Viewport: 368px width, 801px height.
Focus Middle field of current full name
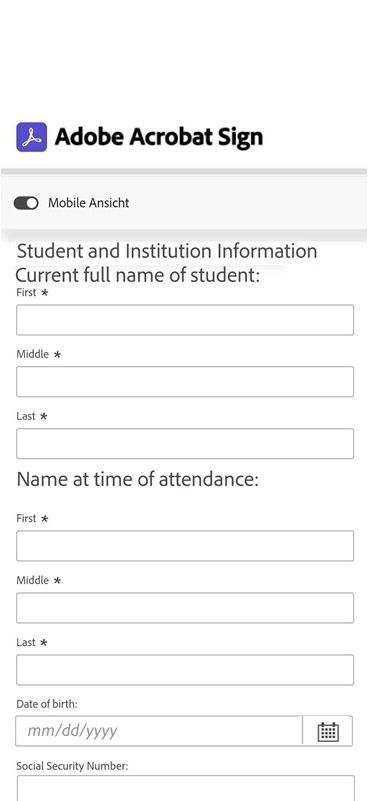pos(185,382)
